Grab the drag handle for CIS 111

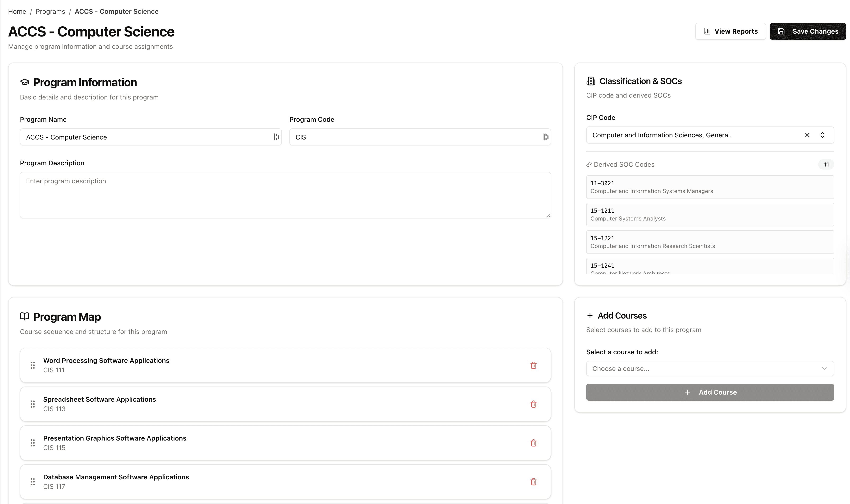33,365
